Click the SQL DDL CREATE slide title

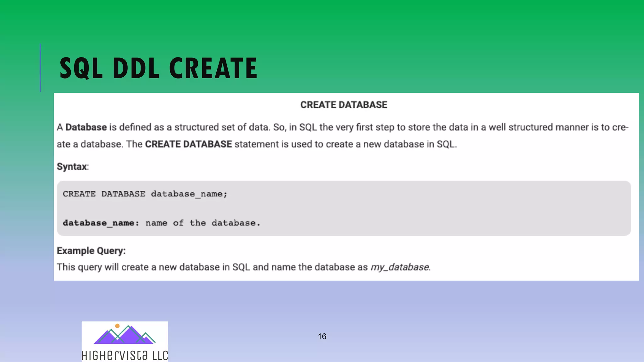click(158, 68)
